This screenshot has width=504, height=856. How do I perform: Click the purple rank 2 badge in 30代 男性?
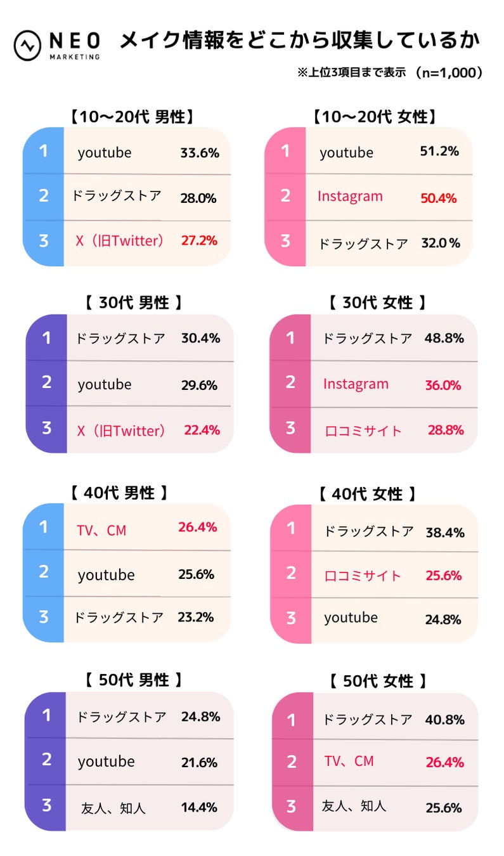(46, 384)
